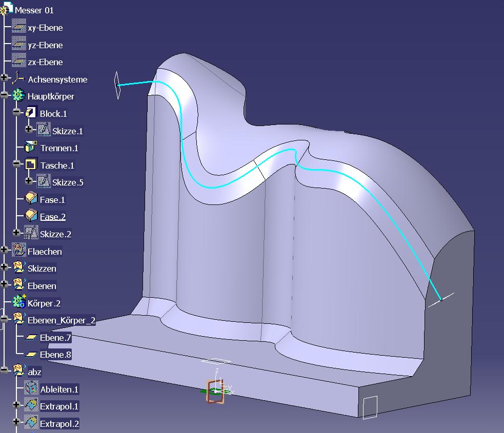Select the Hauptkörper label
Screen dimensions: 504x433
(51, 96)
